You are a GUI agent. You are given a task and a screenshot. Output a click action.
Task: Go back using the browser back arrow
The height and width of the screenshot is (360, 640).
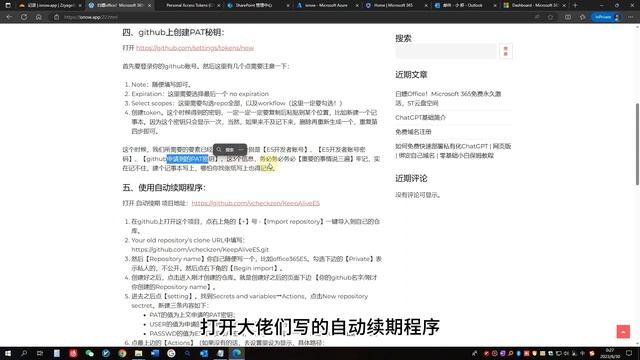(9, 17)
